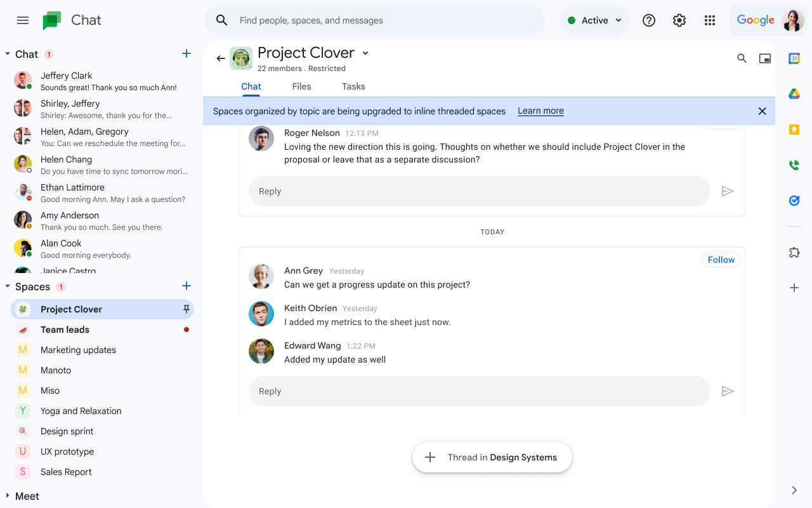
Task: Open chat with Alan Cook
Action: pyautogui.click(x=101, y=249)
